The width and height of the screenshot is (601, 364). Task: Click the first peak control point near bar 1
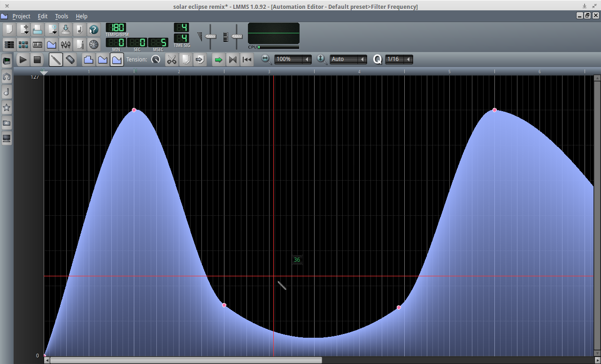pyautogui.click(x=134, y=110)
